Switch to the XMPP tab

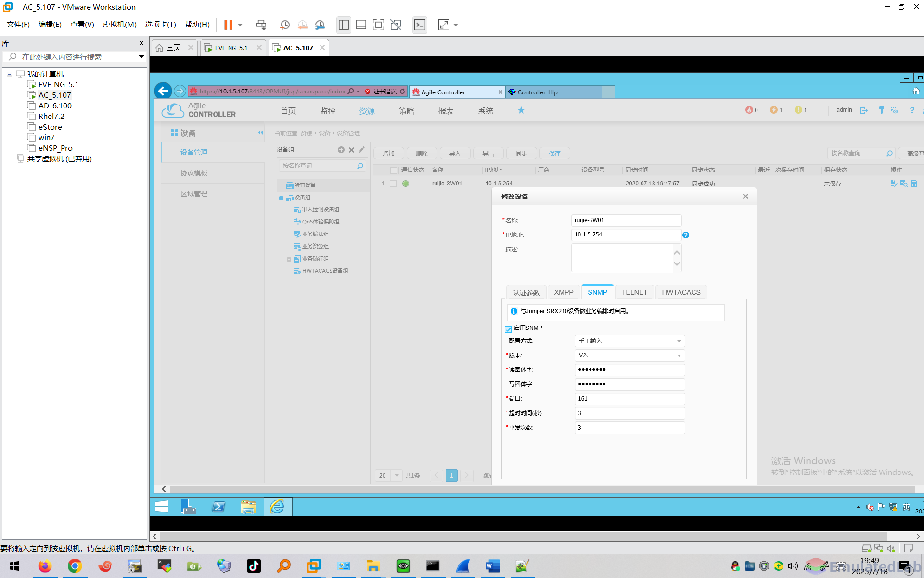tap(564, 292)
